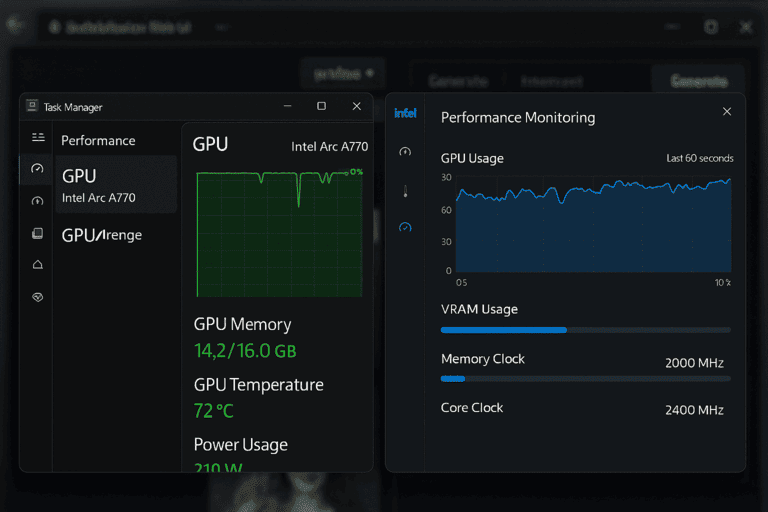Screen dimensions: 768x512
Task: Maximize the Task Manager window
Action: pos(321,106)
